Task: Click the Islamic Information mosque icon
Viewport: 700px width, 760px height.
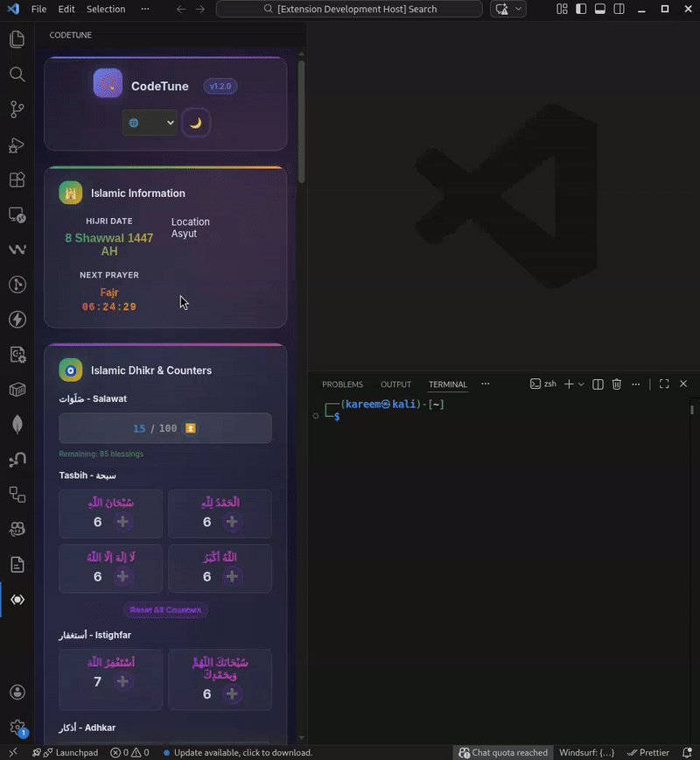Action: tap(71, 193)
